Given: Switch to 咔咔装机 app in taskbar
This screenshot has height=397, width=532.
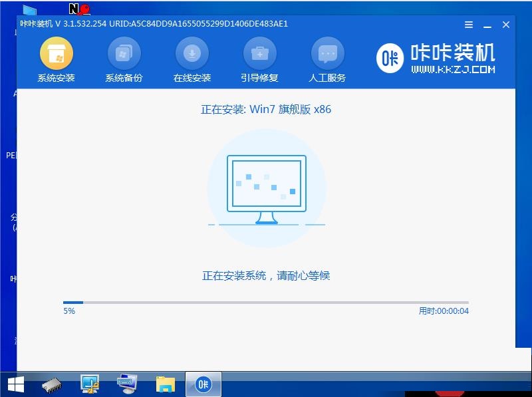Looking at the screenshot, I should [203, 384].
